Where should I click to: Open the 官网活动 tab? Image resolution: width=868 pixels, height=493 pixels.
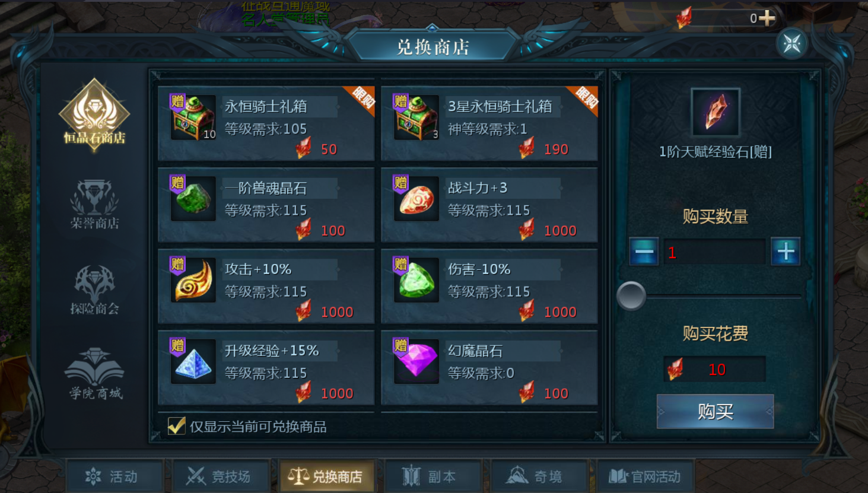[645, 476]
